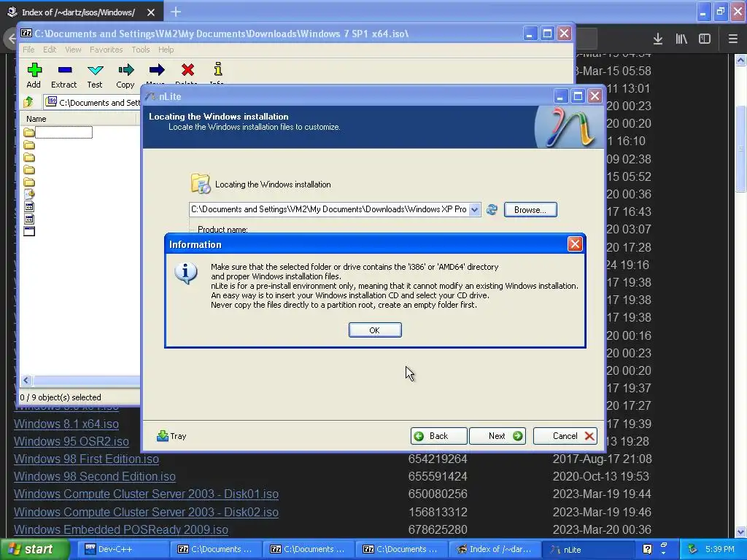
Task: Click the 7-Zip address path field
Action: 93,102
